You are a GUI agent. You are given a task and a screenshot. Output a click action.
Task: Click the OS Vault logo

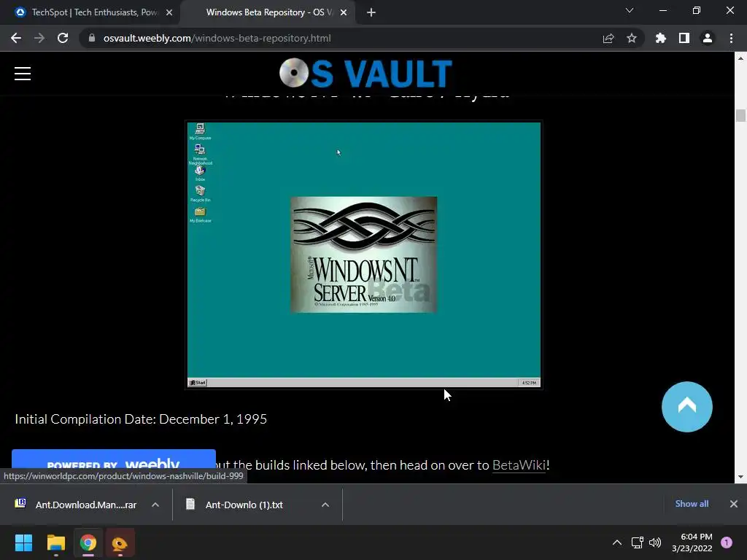pyautogui.click(x=365, y=74)
